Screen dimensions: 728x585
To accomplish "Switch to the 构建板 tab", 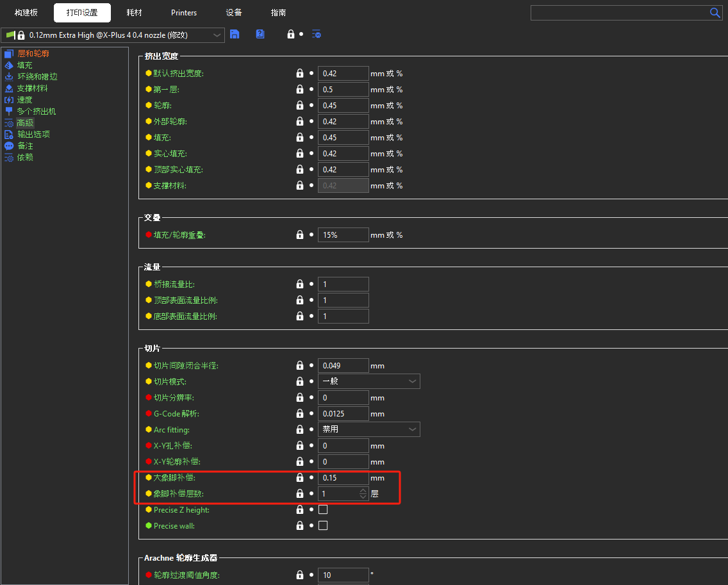I will point(26,13).
